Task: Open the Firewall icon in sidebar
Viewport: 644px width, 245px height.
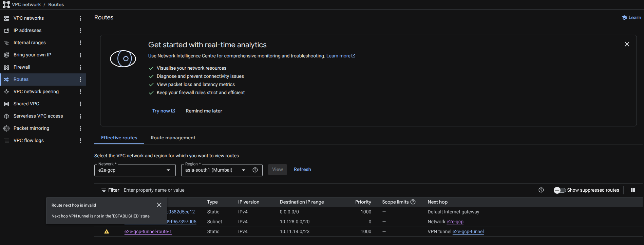Action: 6,67
